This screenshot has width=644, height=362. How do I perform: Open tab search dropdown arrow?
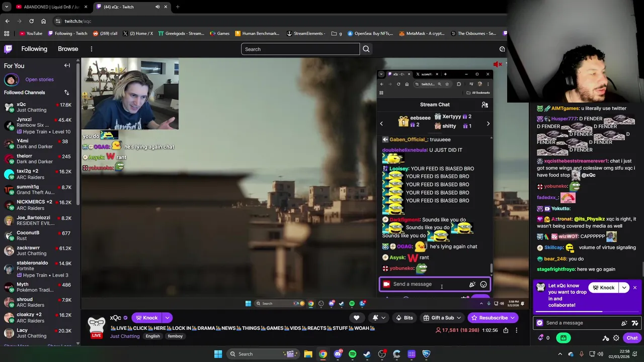click(x=6, y=7)
